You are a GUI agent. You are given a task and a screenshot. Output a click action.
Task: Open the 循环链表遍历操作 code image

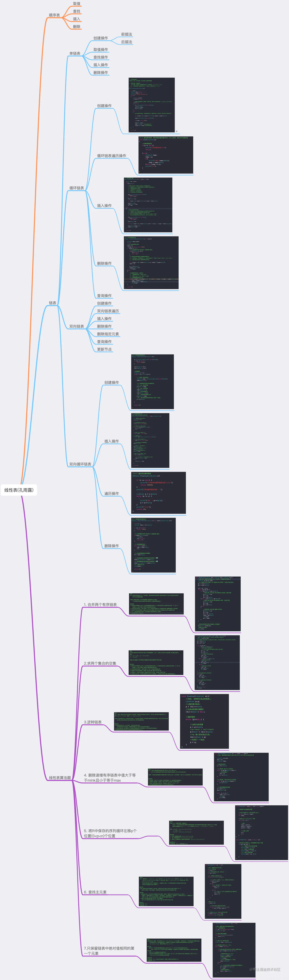[x=166, y=155]
